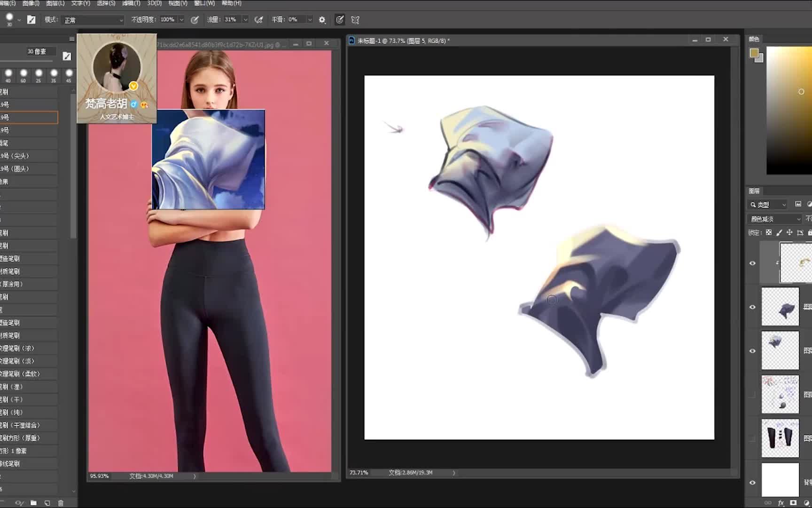Viewport: 812px width, 508px height.
Task: Select the 9号（尖头） brush preset
Action: pyautogui.click(x=29, y=156)
